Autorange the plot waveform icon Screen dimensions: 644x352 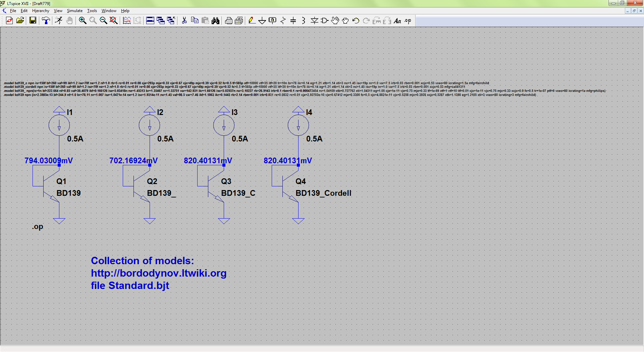(127, 21)
